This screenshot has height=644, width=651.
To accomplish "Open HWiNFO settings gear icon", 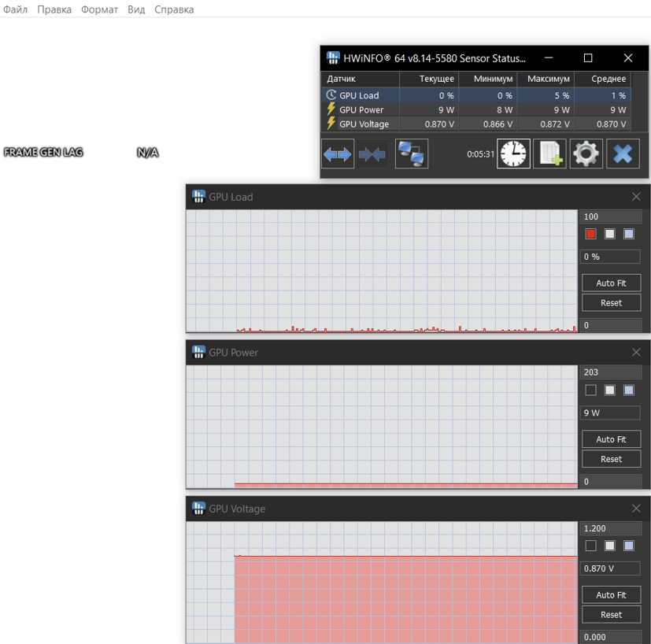I will 586,154.
